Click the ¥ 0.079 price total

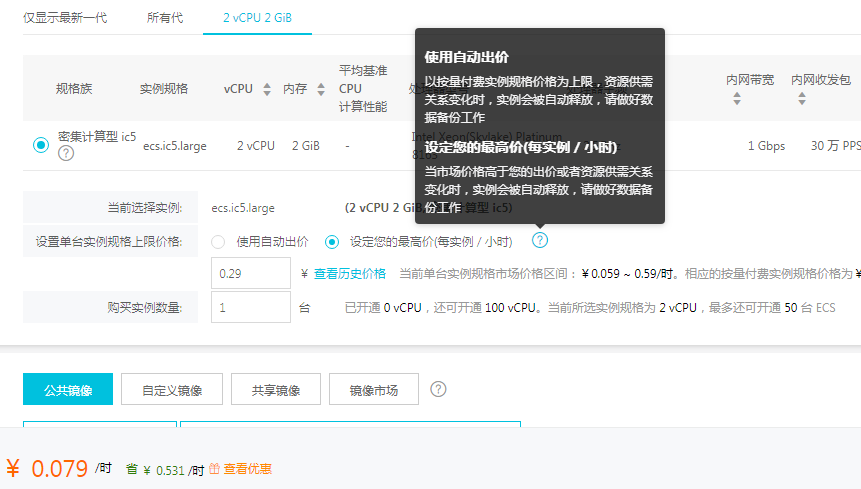pyautogui.click(x=47, y=468)
